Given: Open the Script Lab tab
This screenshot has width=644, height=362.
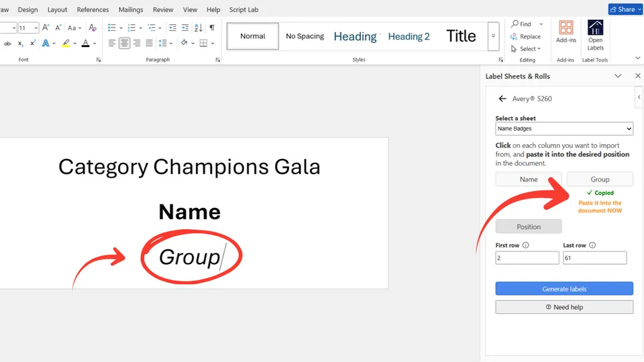Looking at the screenshot, I should pyautogui.click(x=244, y=9).
